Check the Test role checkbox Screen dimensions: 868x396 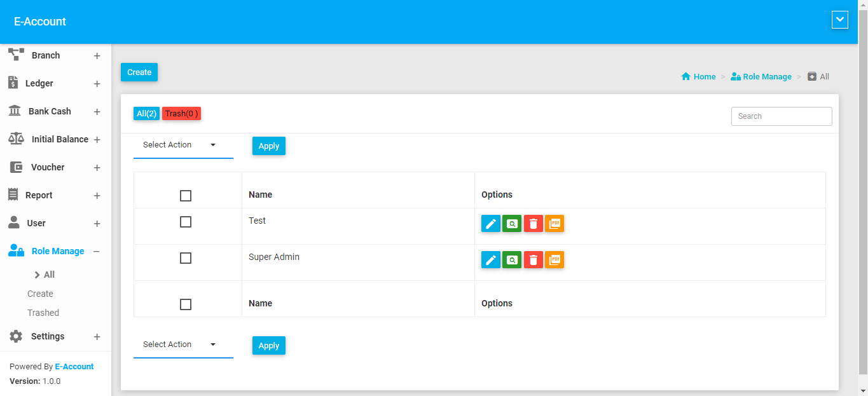pos(186,222)
